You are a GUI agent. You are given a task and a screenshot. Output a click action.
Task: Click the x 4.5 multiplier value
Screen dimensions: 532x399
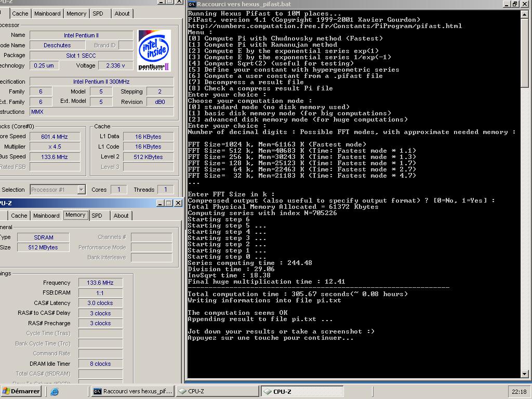(x=55, y=147)
